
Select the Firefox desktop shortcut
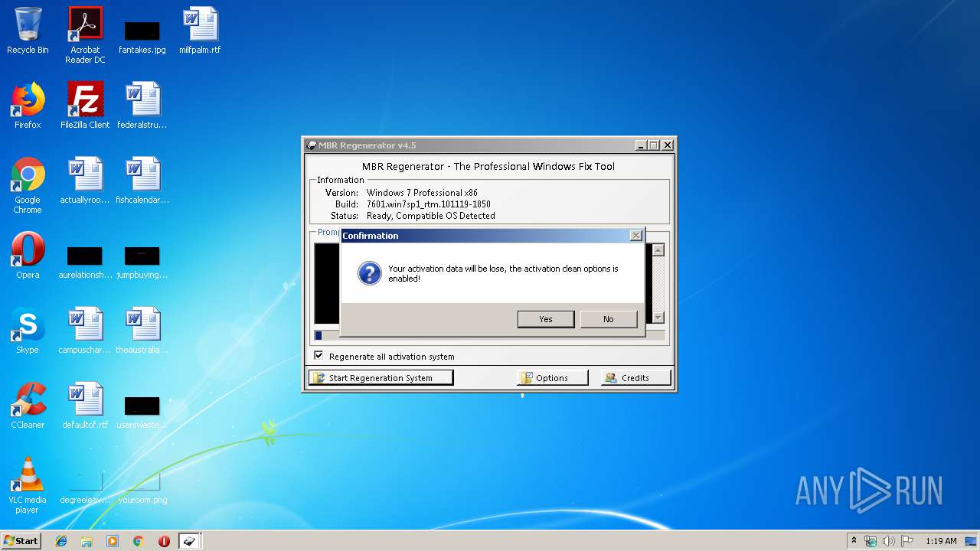coord(28,106)
